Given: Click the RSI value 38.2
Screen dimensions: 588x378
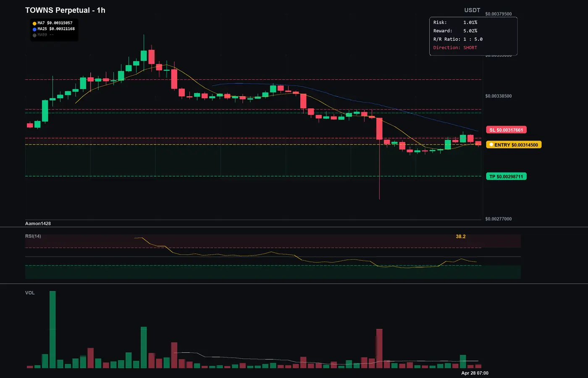Looking at the screenshot, I should (x=461, y=237).
